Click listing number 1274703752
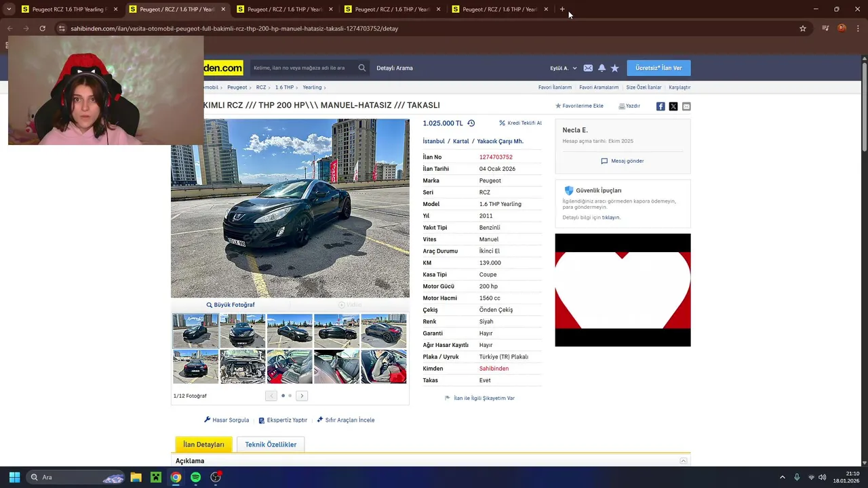Viewport: 868px width, 488px height. point(496,157)
